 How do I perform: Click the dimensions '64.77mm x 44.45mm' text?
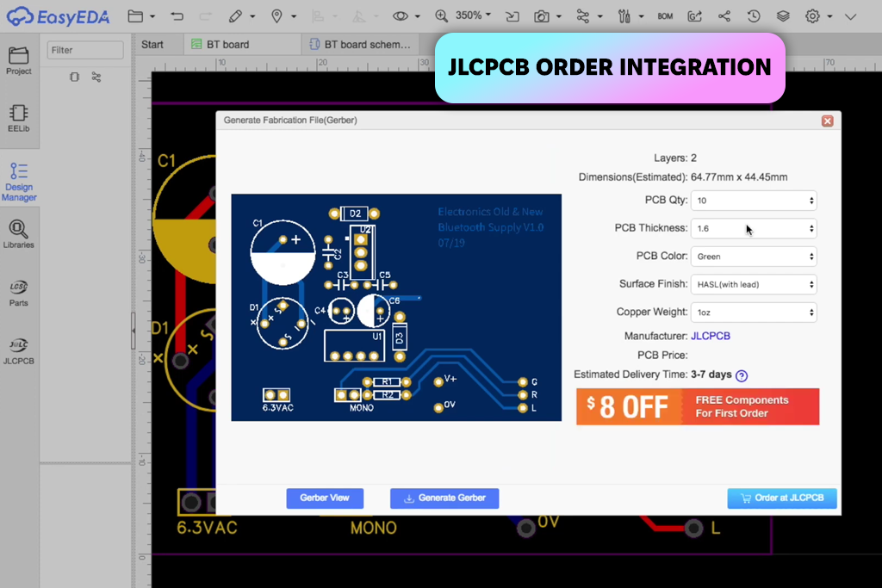point(739,177)
